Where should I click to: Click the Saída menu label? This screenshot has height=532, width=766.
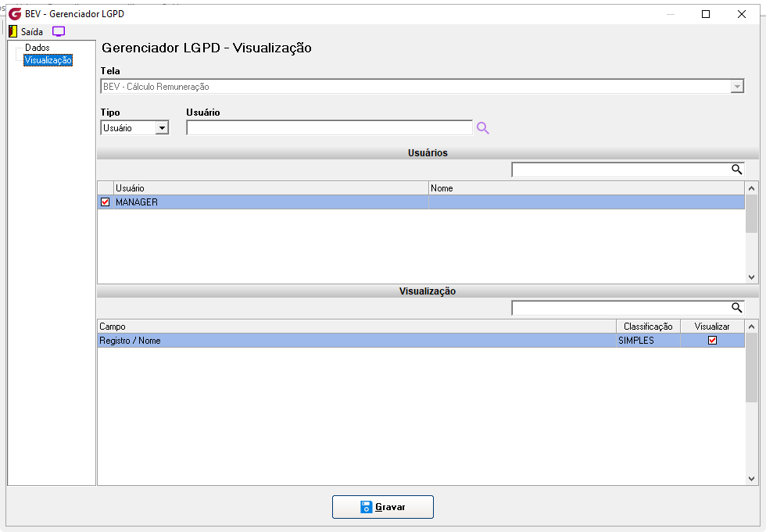(32, 32)
